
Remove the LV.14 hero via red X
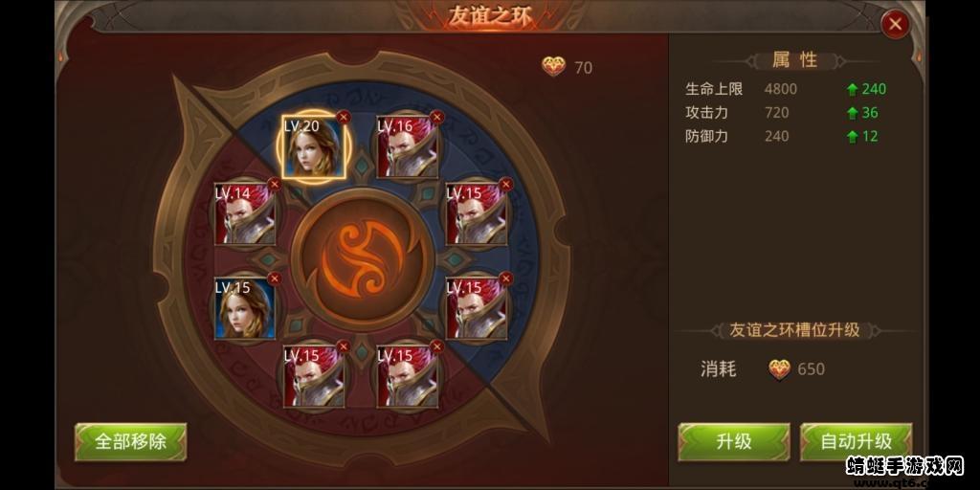click(274, 185)
